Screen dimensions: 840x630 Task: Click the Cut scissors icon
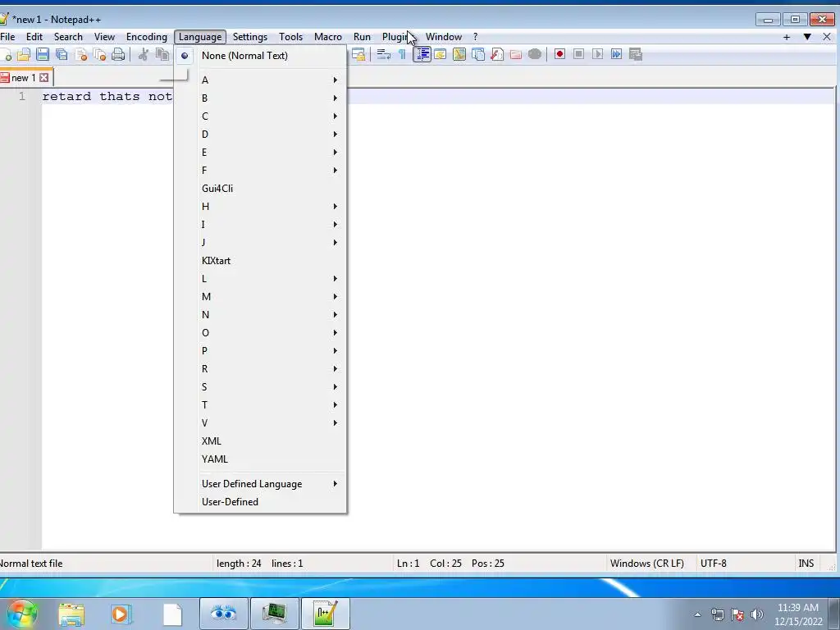click(x=143, y=54)
